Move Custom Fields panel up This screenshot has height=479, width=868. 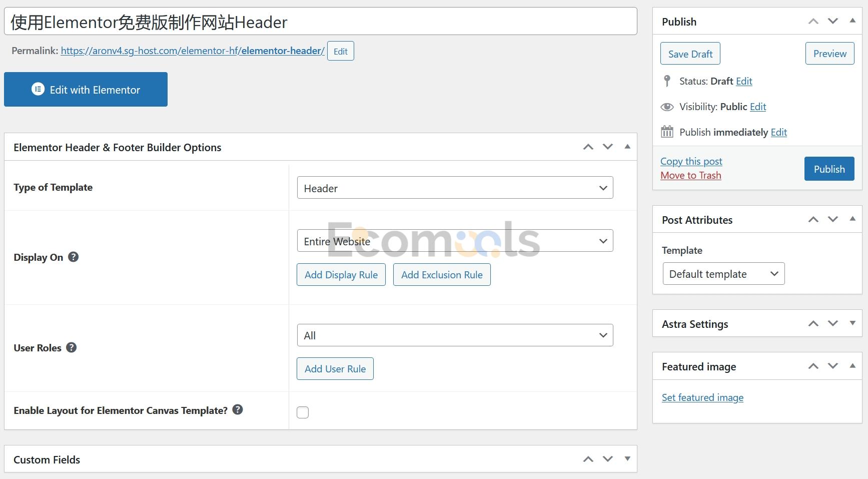(588, 459)
